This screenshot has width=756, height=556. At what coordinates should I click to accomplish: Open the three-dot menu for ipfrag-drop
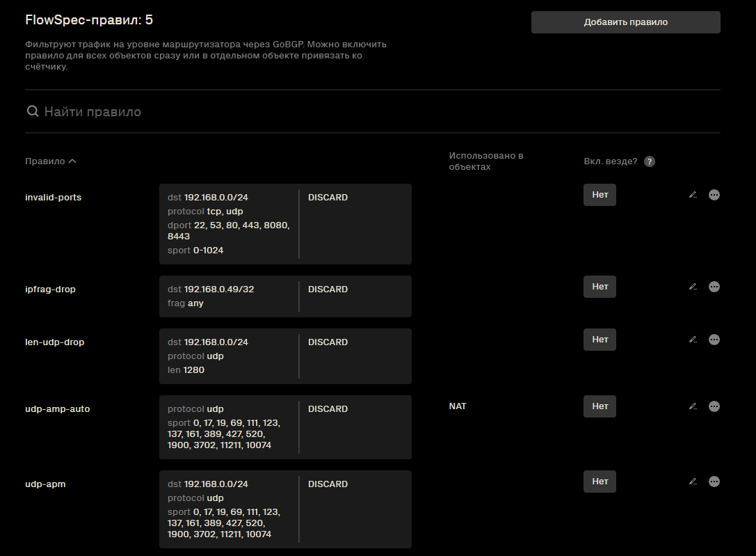(x=714, y=287)
